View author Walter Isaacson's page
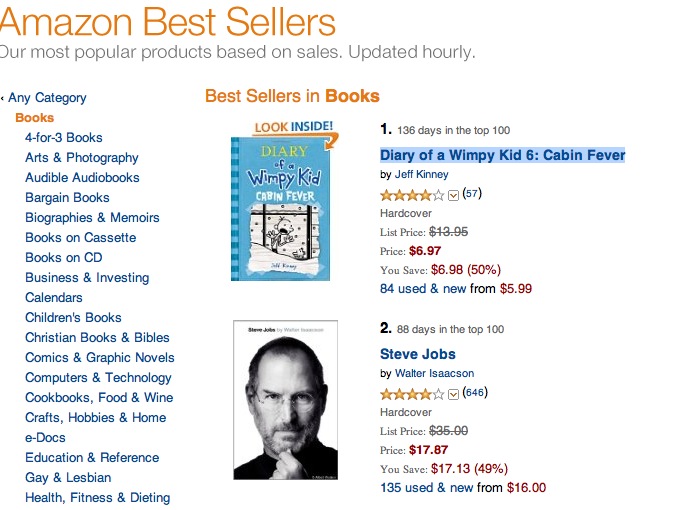The width and height of the screenshot is (699, 510). pyautogui.click(x=435, y=373)
